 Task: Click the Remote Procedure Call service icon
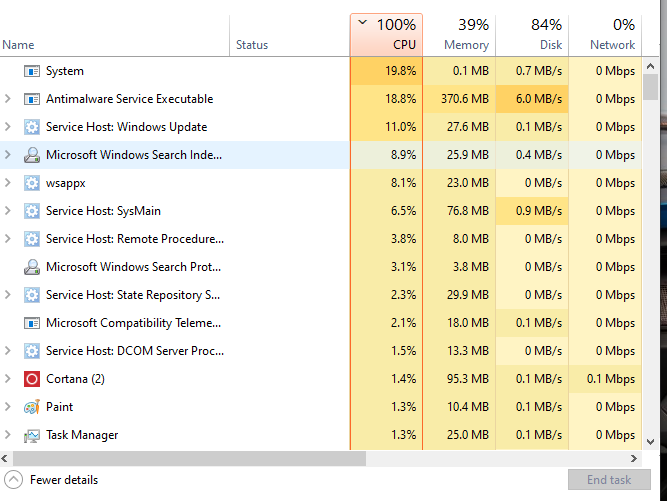tap(32, 239)
